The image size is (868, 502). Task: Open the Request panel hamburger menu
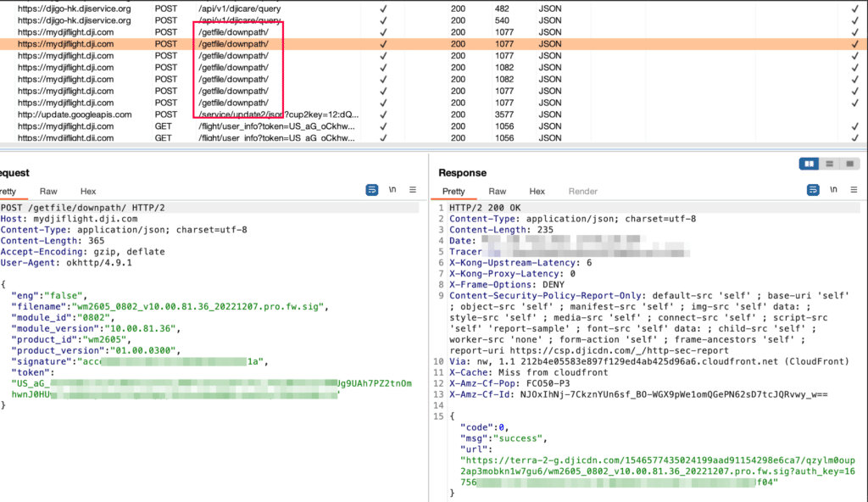click(413, 189)
